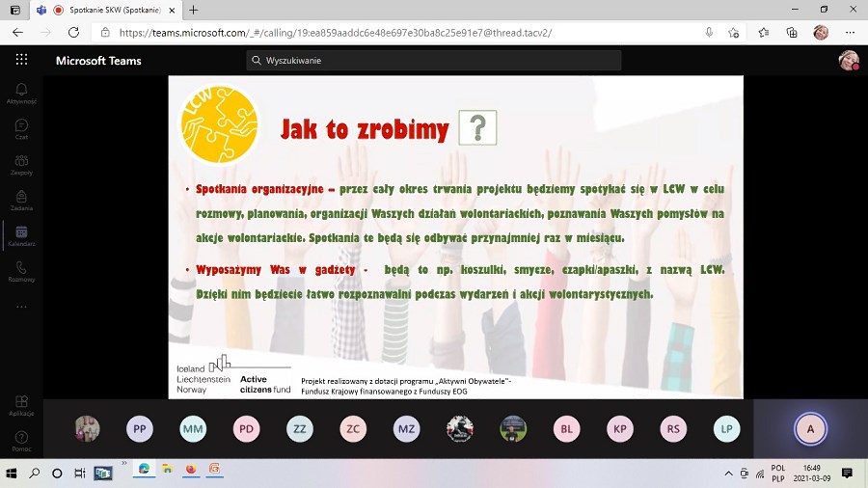Select participant PP avatar
Viewport: 868px width, 488px height.
click(x=140, y=429)
